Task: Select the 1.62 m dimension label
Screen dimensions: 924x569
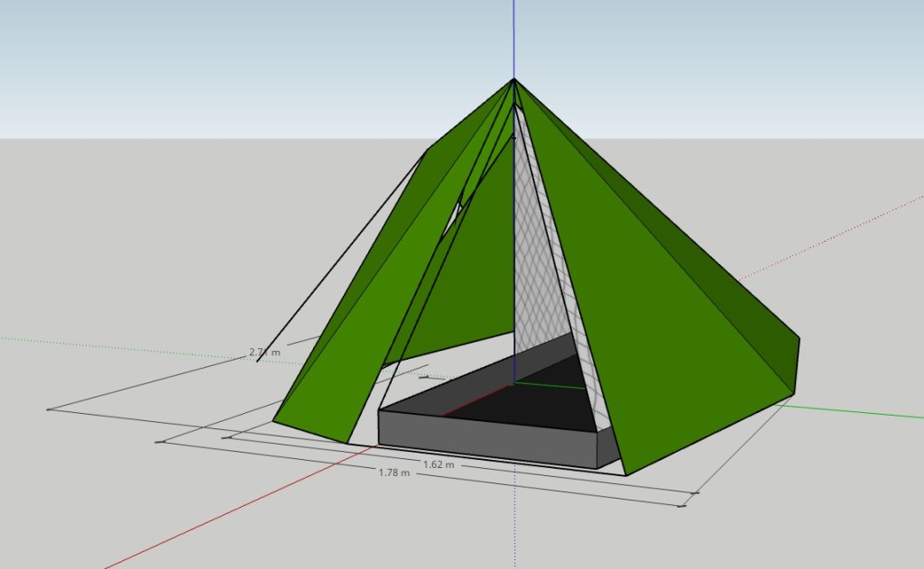Action: pos(438,464)
